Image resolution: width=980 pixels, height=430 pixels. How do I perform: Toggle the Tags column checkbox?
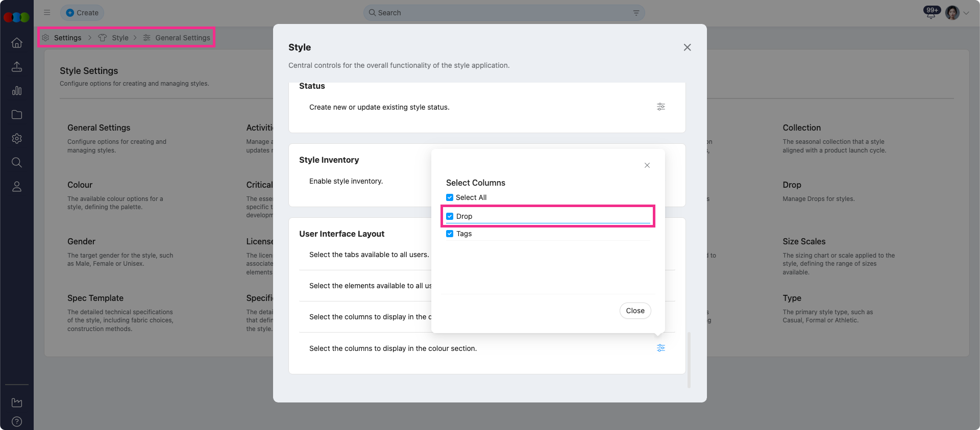pos(450,234)
